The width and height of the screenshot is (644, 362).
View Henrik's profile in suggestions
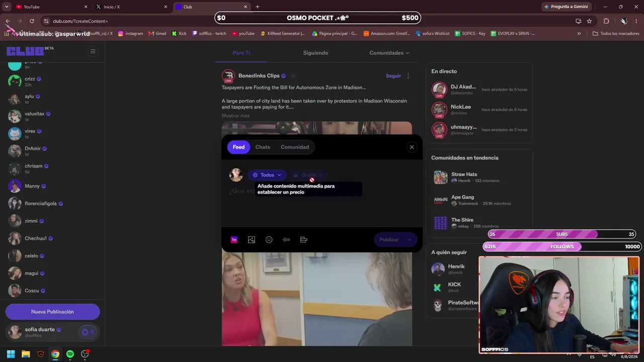coord(455,269)
